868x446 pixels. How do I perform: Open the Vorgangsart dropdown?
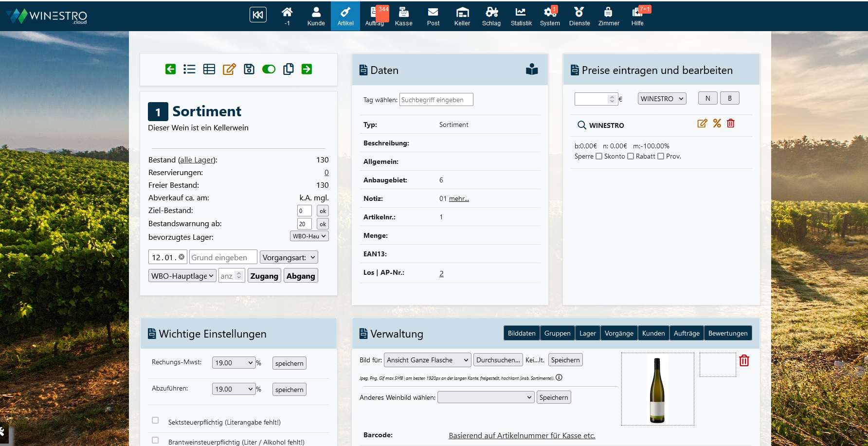click(x=289, y=257)
